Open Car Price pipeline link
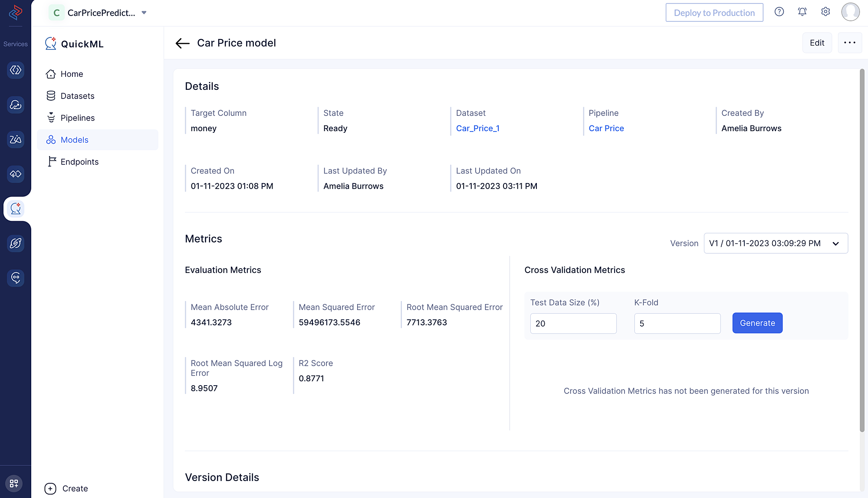Screen dimensions: 868x498 [x=606, y=128]
